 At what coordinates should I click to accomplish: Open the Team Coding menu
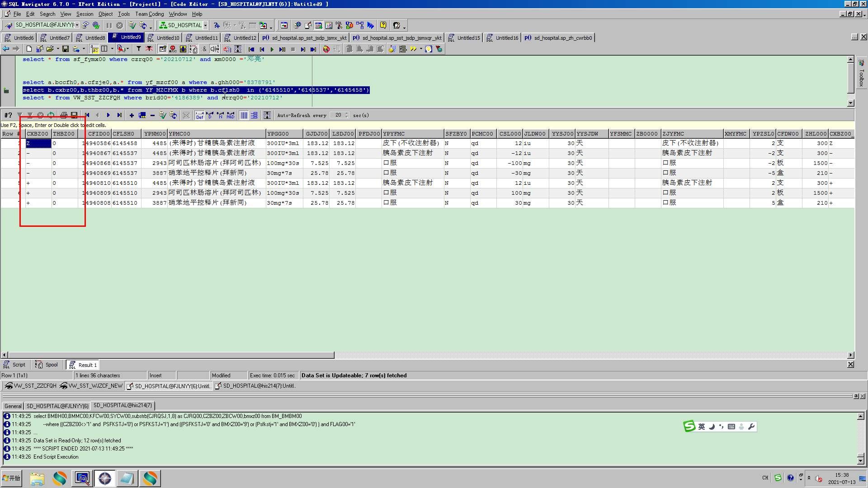tap(149, 14)
